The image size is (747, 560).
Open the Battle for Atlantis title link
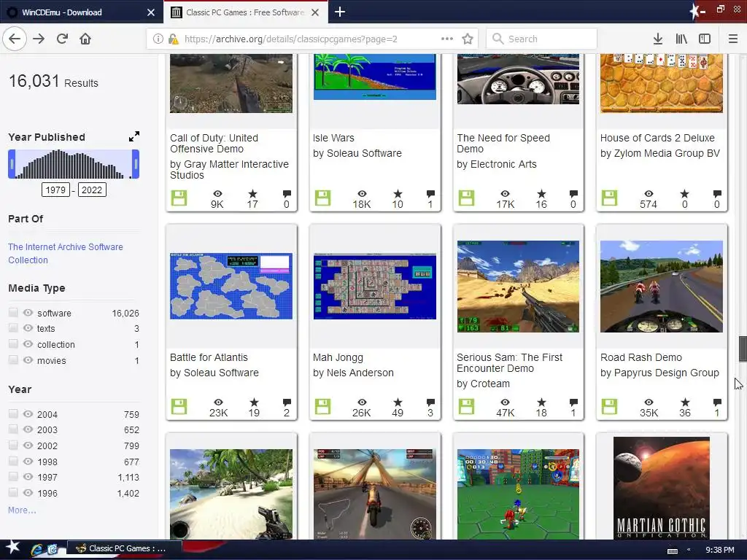click(x=209, y=357)
